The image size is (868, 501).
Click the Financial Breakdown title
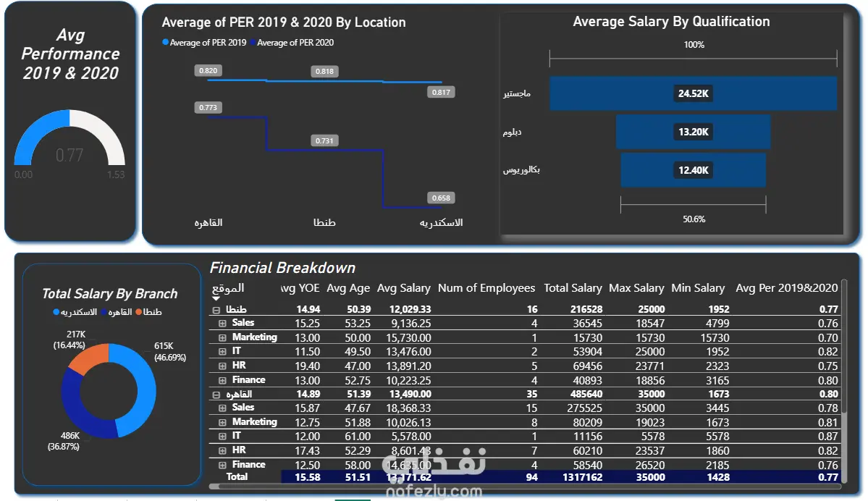[x=282, y=268]
